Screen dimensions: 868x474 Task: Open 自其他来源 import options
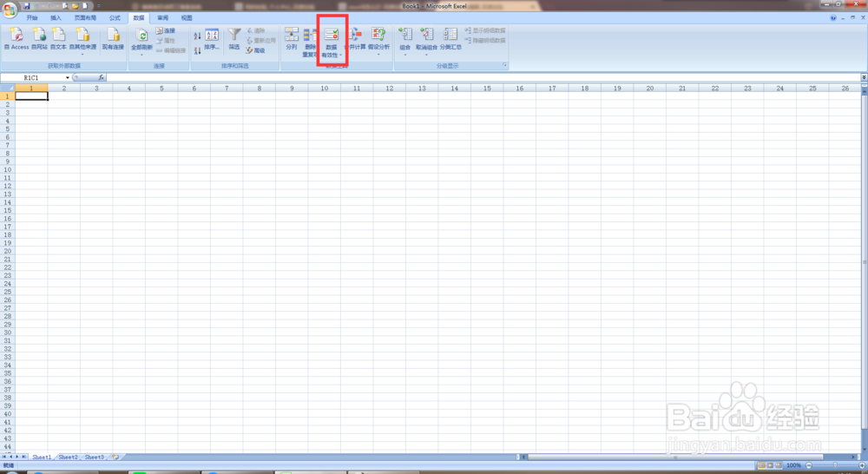click(x=82, y=41)
